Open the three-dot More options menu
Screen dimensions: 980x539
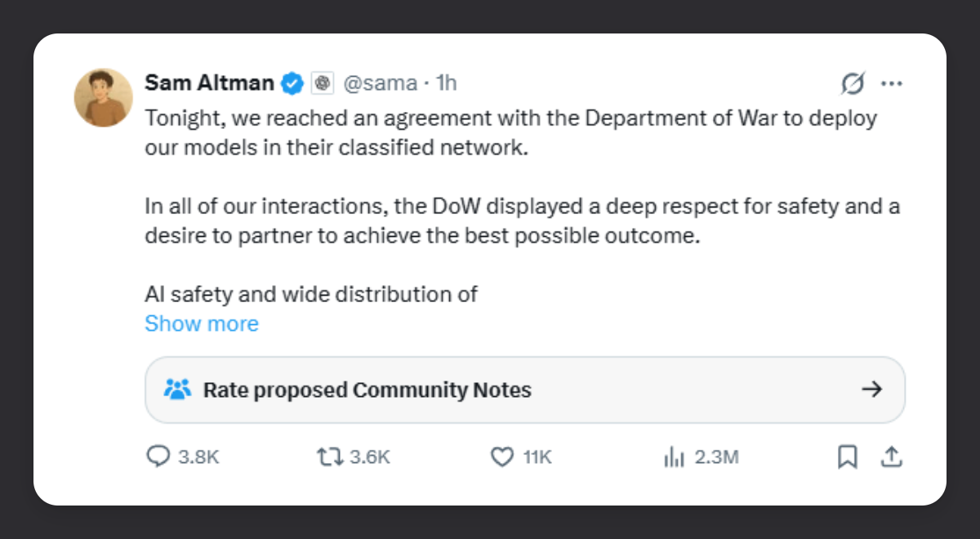coord(891,83)
